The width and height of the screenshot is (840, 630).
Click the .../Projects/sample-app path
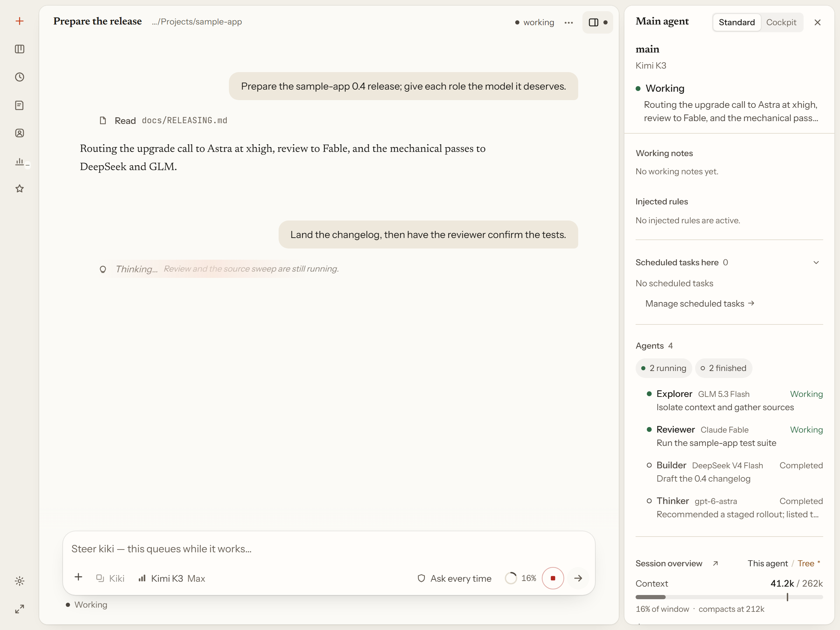click(197, 22)
